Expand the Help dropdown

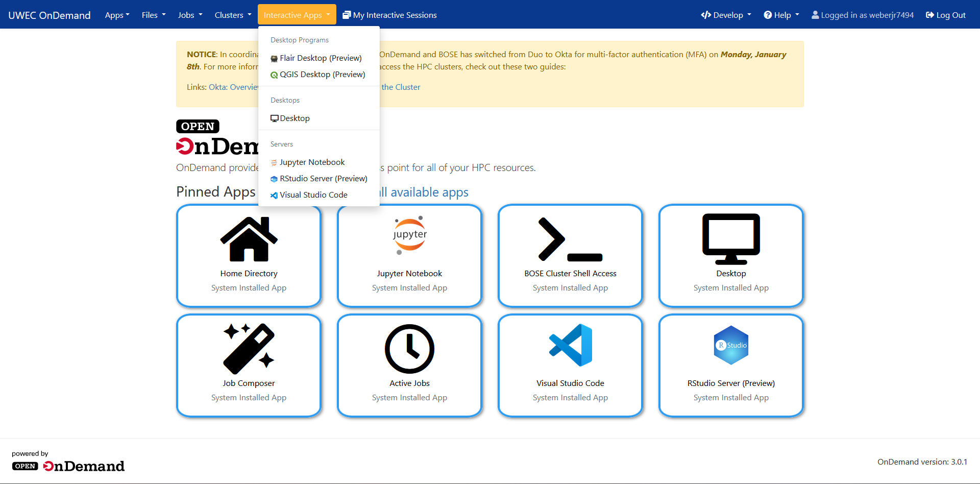tap(781, 15)
